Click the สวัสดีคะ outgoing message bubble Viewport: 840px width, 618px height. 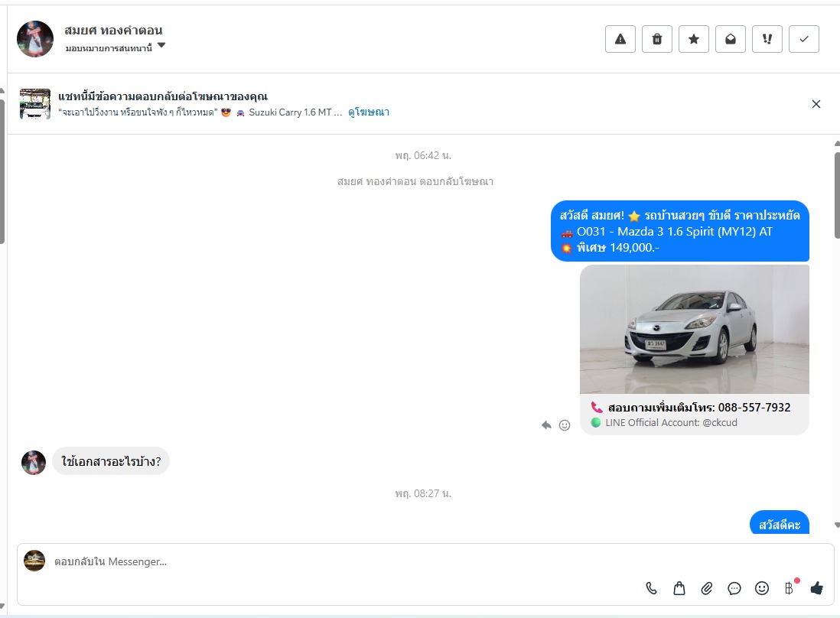pos(780,523)
